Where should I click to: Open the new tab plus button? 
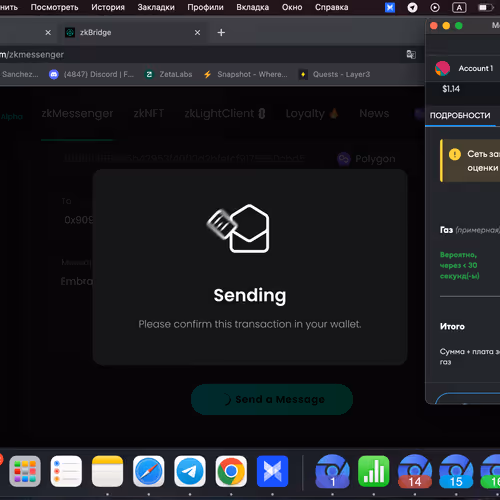pos(221,32)
